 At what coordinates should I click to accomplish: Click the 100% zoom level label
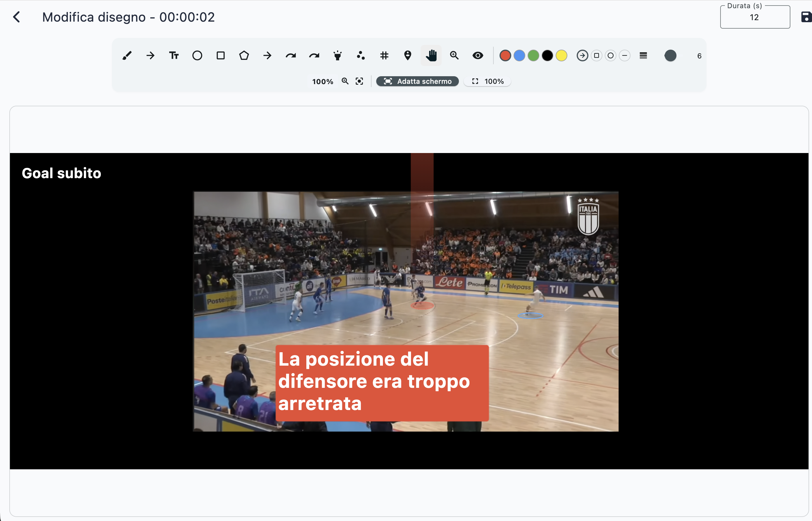322,81
